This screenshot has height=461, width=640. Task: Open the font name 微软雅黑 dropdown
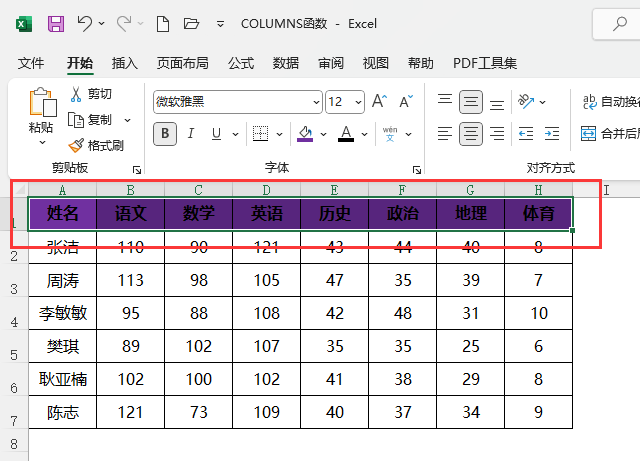pos(316,102)
